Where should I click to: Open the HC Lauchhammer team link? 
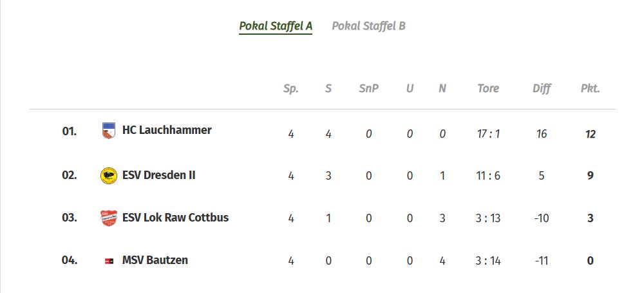coord(167,130)
